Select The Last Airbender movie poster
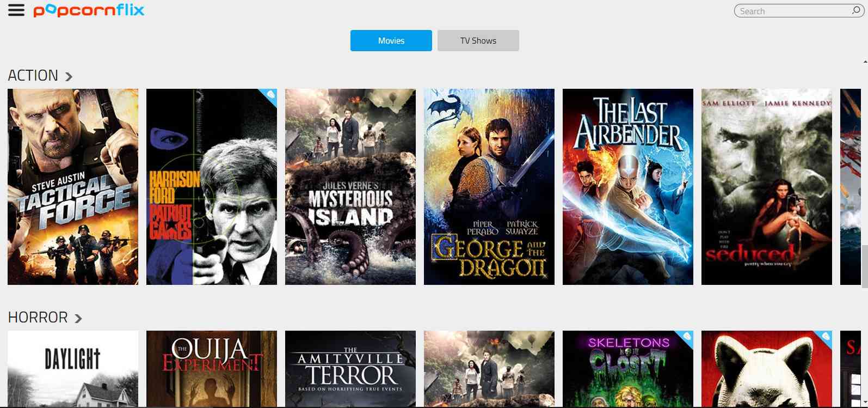 coord(627,187)
